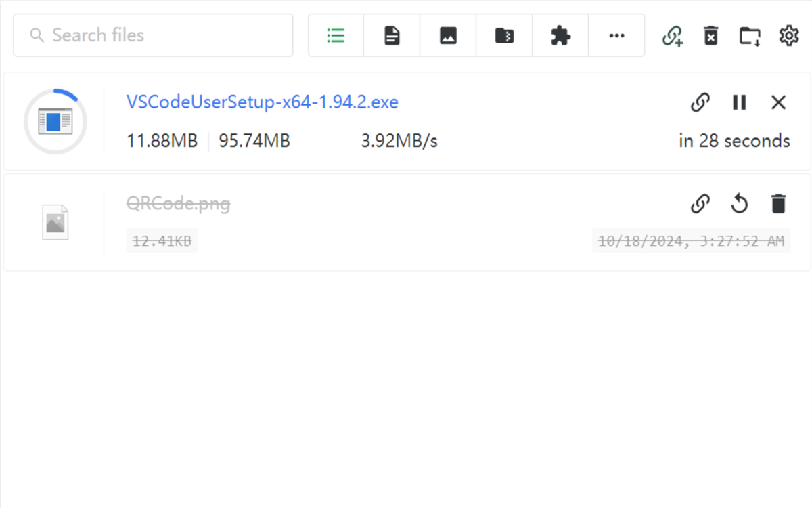Filter downloads by image type
This screenshot has width=812, height=508.
click(448, 35)
